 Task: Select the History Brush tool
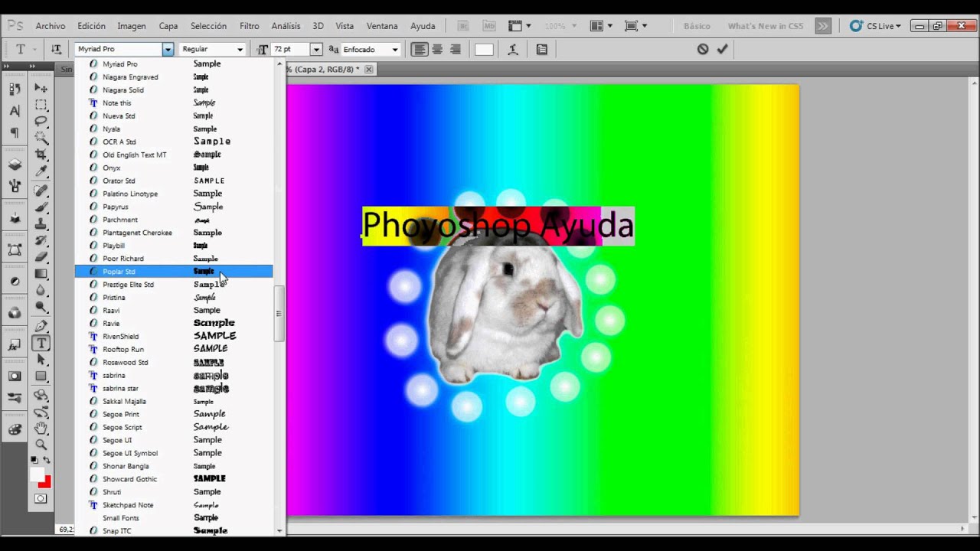(x=41, y=240)
